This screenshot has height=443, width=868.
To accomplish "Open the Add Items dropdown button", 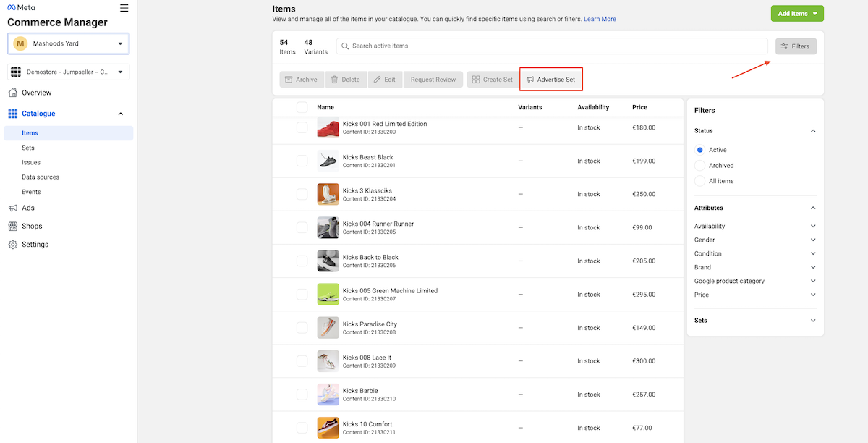I will (797, 13).
